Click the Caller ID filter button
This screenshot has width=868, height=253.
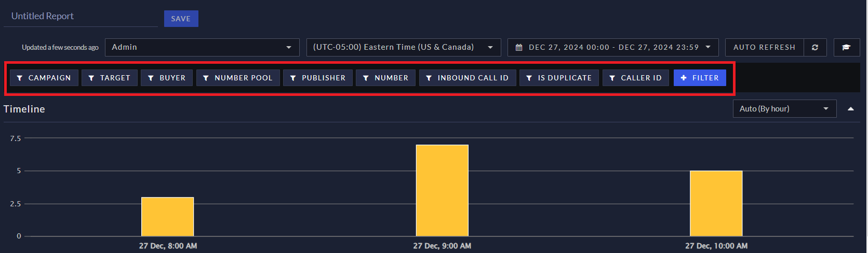(636, 78)
